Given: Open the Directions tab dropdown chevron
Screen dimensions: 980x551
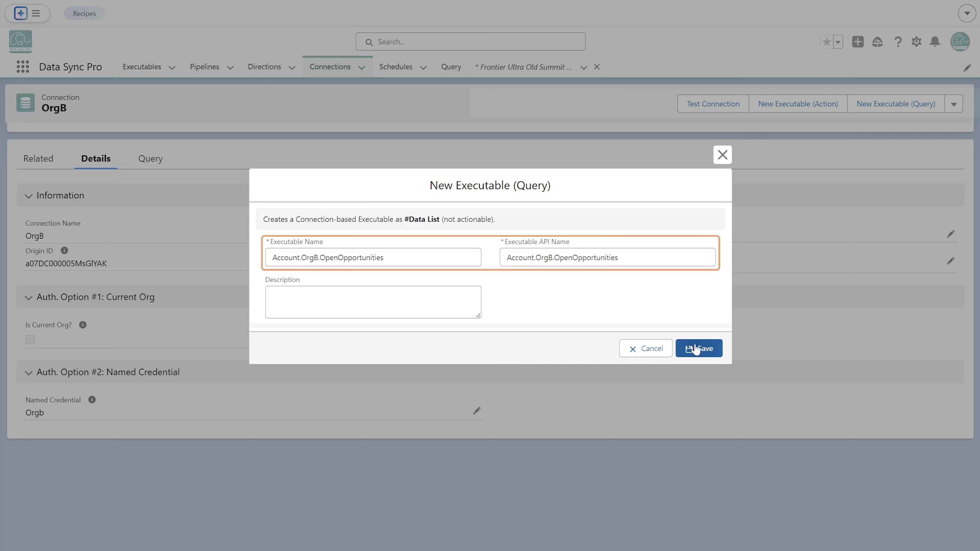Looking at the screenshot, I should (292, 67).
